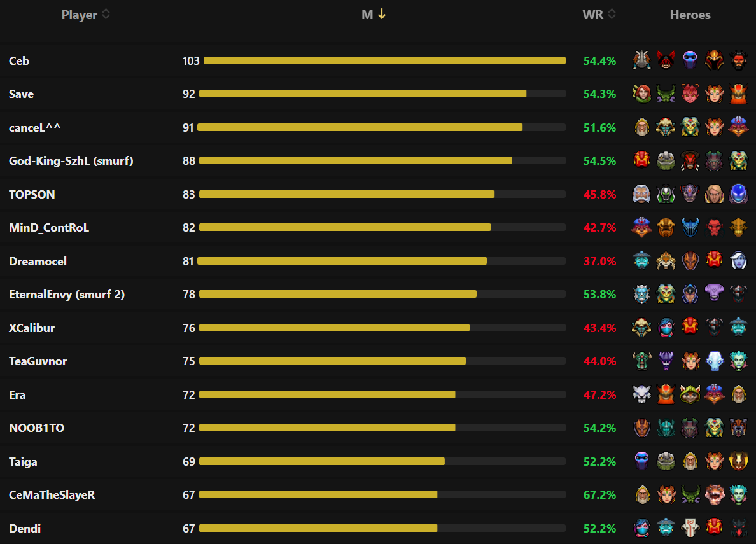
Task: Click the Heroes column header
Action: click(690, 15)
